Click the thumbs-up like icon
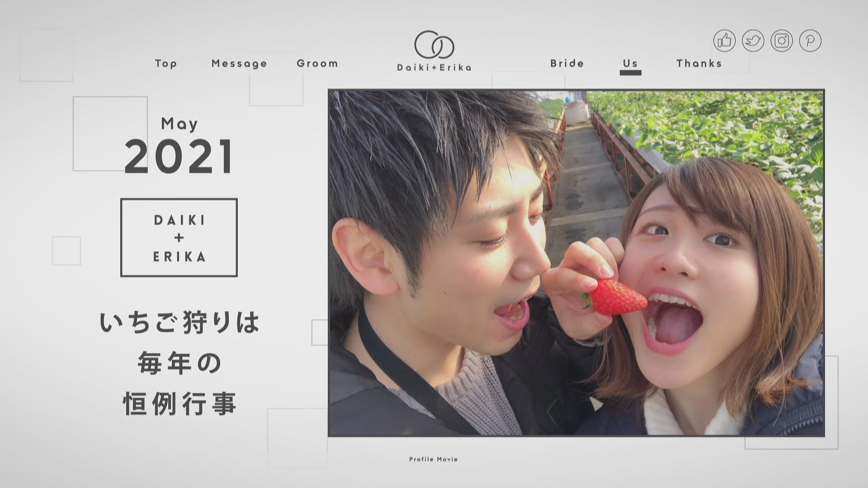Viewport: 868px width, 488px height. tap(724, 41)
